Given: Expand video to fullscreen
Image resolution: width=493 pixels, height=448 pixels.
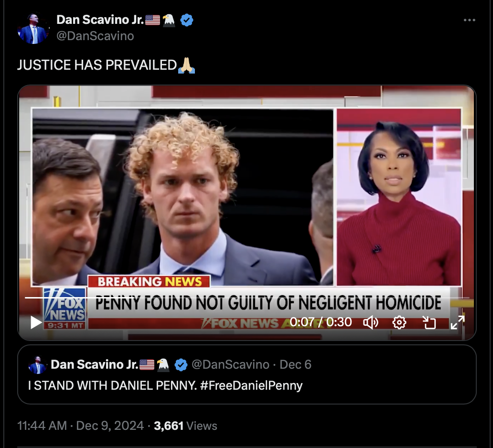Looking at the screenshot, I should (458, 322).
